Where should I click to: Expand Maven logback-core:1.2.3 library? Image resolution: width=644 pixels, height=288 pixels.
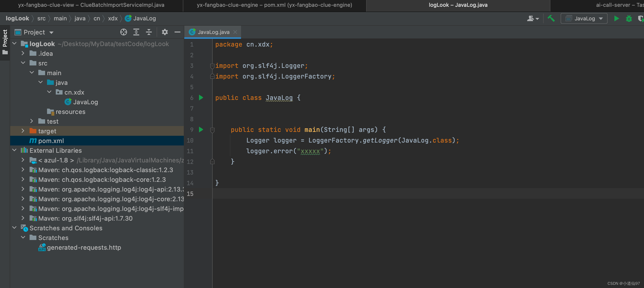click(23, 179)
